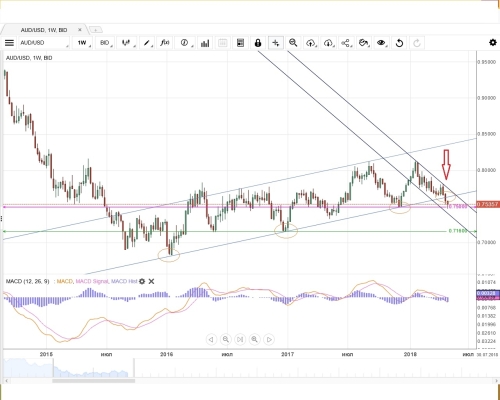Viewport: 500px width, 400px height.
Task: Click the greyed redo arrow
Action: click(417, 43)
